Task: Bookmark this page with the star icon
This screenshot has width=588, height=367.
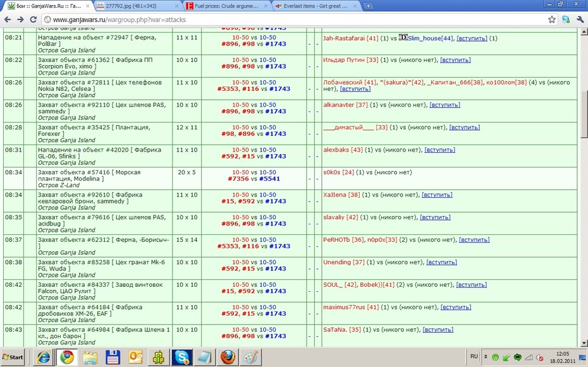Action: [x=551, y=20]
